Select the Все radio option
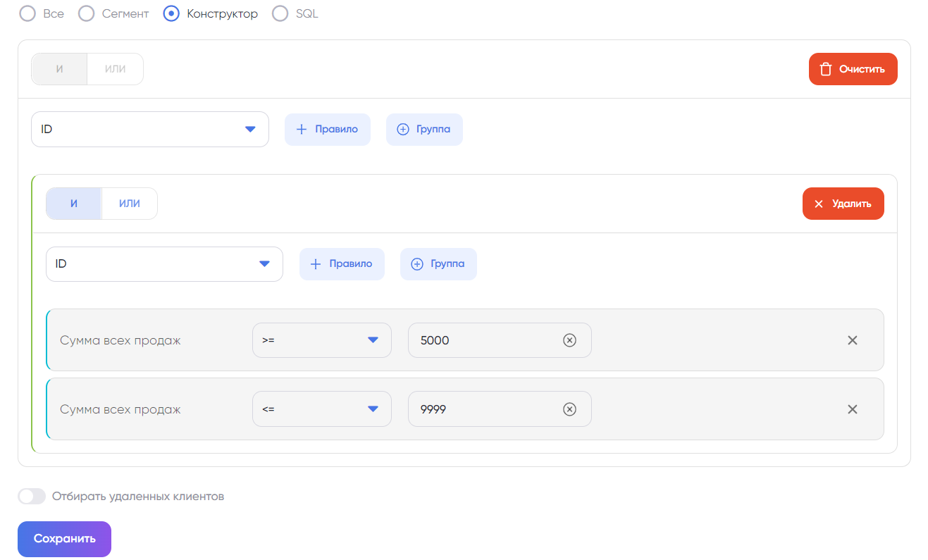 [28, 13]
